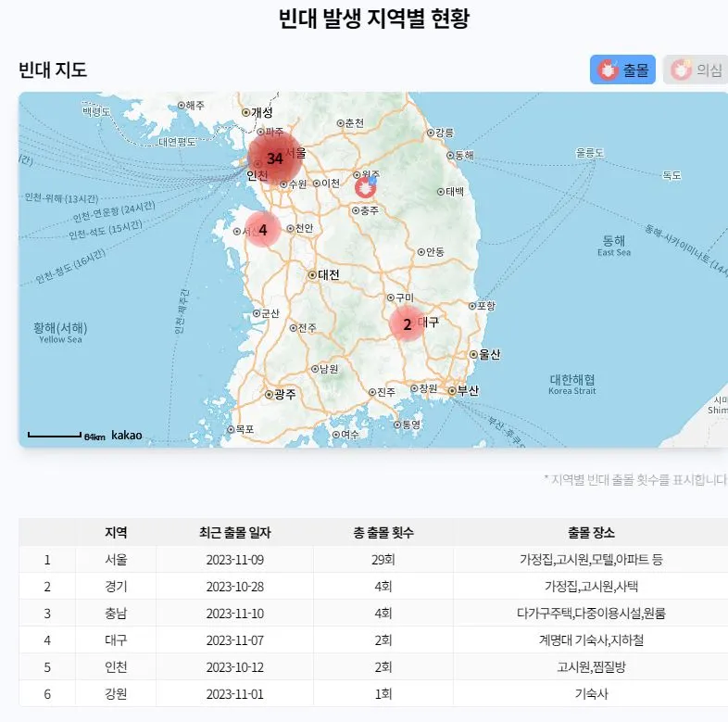Click the Seoul cluster marker showing 34
Screen dimensions: 728x722
275,158
